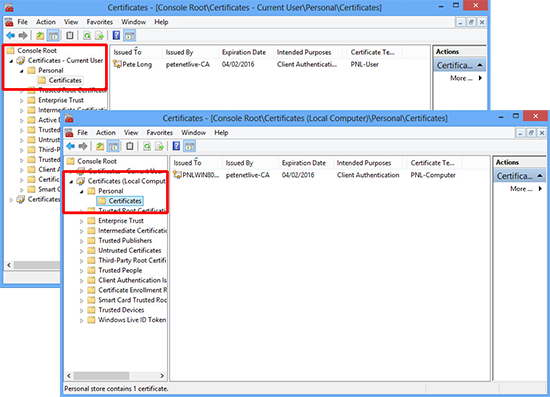The image size is (550, 397).
Task: Click Back arrow in Current User window toolbar
Action: coord(11,35)
